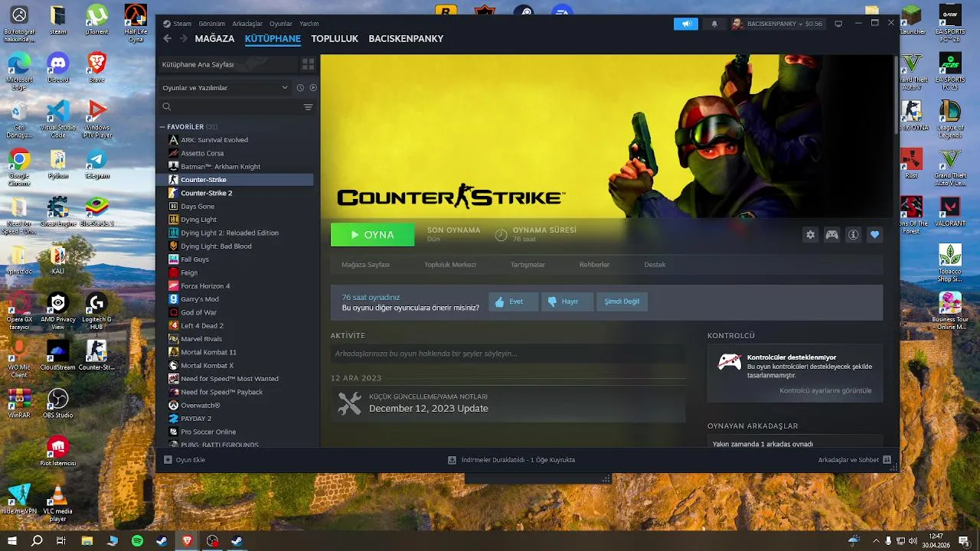Select Forza Horizon 4 in library
Viewport: 980px width, 551px height.
[x=234, y=285]
